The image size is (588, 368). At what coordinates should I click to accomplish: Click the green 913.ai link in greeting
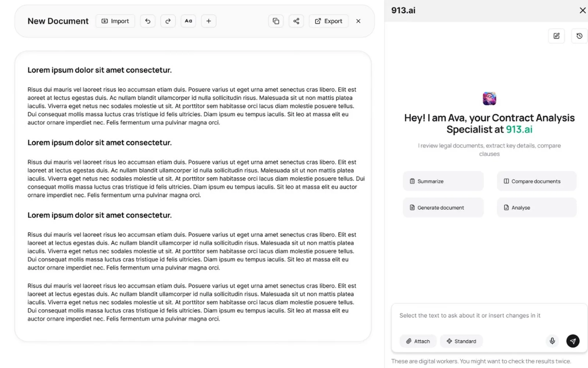pos(519,130)
